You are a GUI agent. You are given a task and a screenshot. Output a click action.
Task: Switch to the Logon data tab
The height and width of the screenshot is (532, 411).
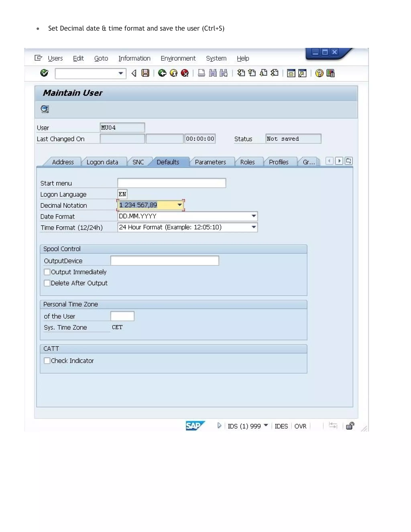pos(102,162)
